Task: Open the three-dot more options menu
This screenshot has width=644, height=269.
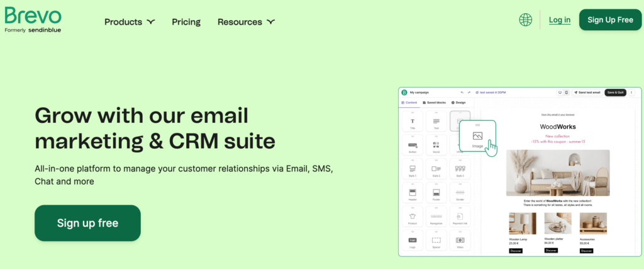Action: click(631, 93)
